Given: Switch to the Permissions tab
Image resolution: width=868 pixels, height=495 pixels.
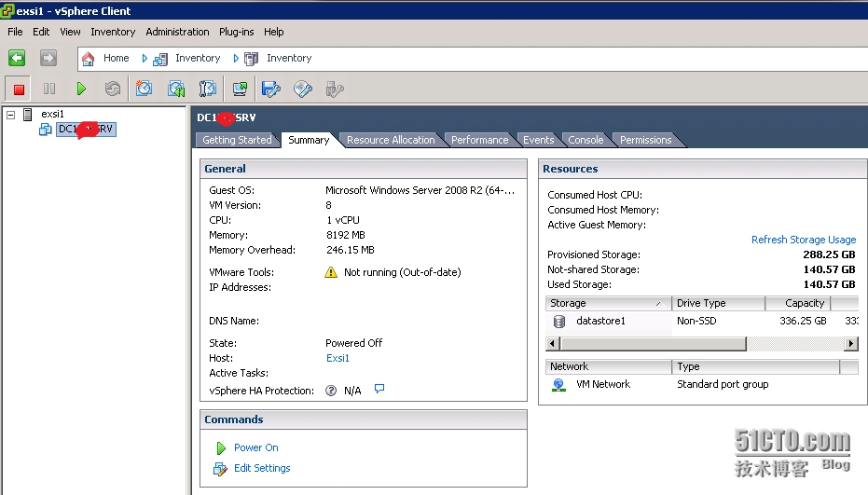Looking at the screenshot, I should click(x=645, y=140).
